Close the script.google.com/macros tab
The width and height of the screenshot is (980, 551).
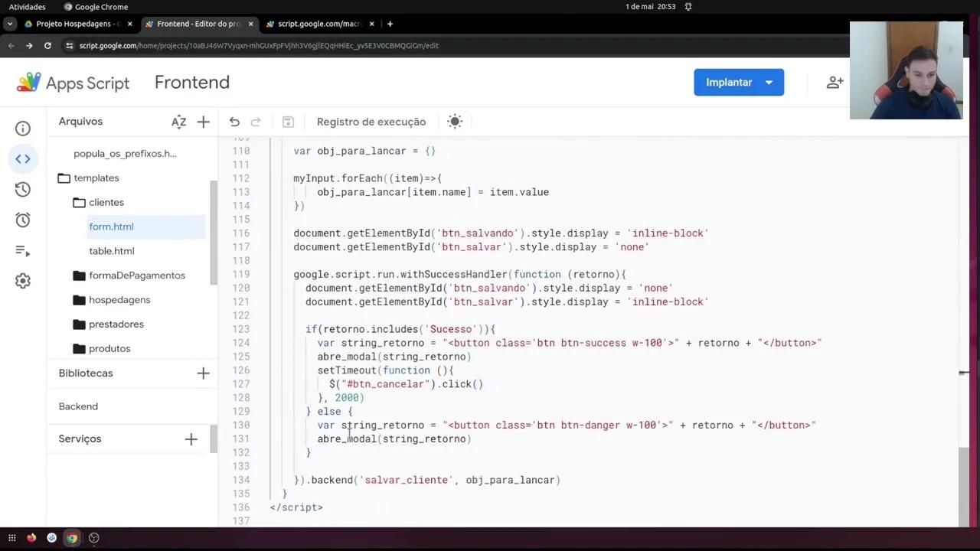(x=372, y=24)
